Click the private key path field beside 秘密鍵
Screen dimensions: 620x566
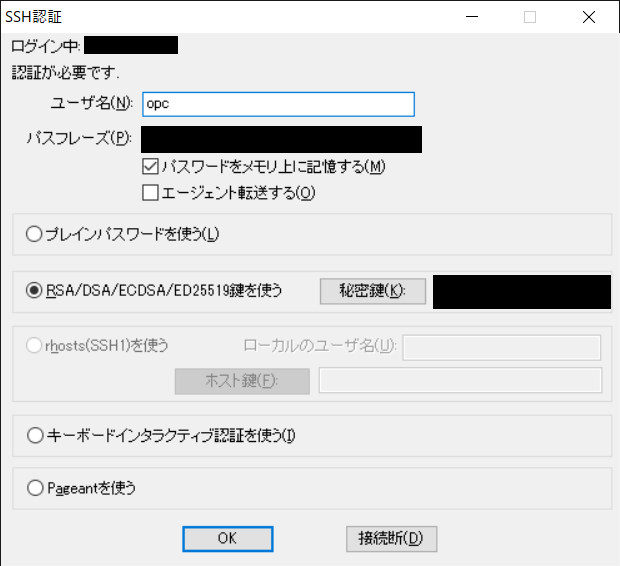point(520,291)
